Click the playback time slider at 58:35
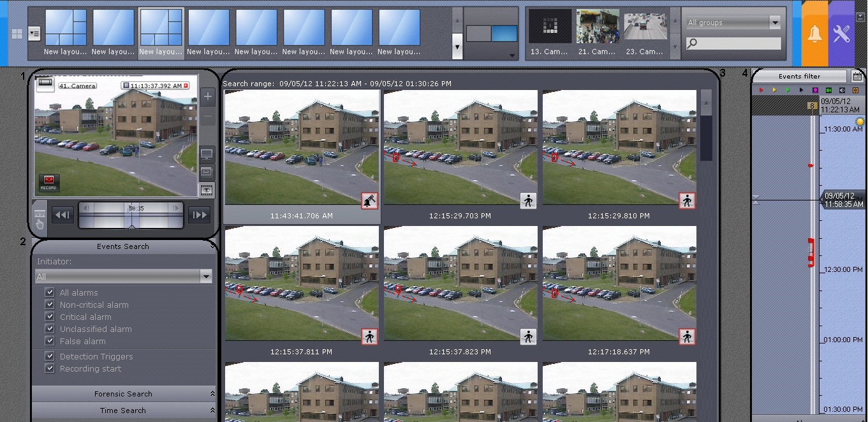Image resolution: width=868 pixels, height=422 pixels. point(131,215)
